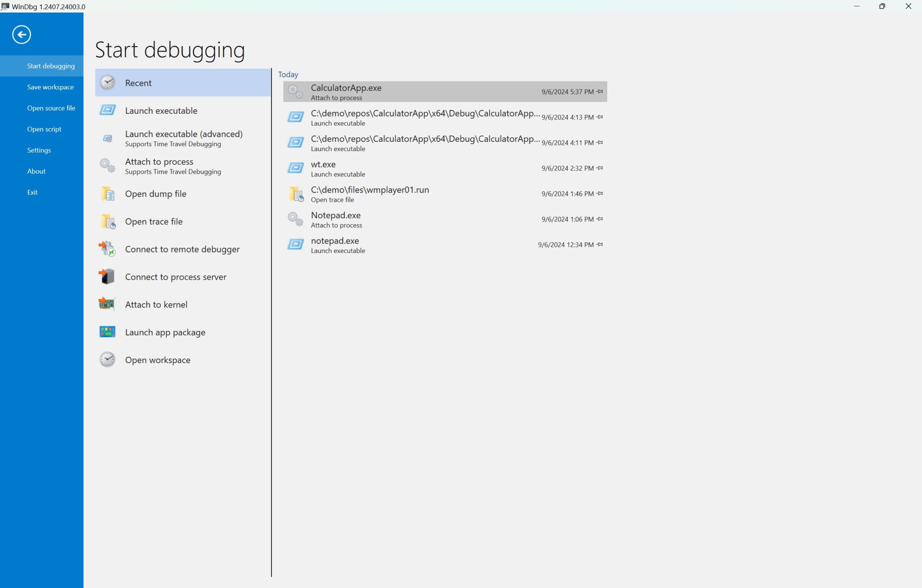Click the Connect to remote debugger icon
This screenshot has width=922, height=588.
107,249
